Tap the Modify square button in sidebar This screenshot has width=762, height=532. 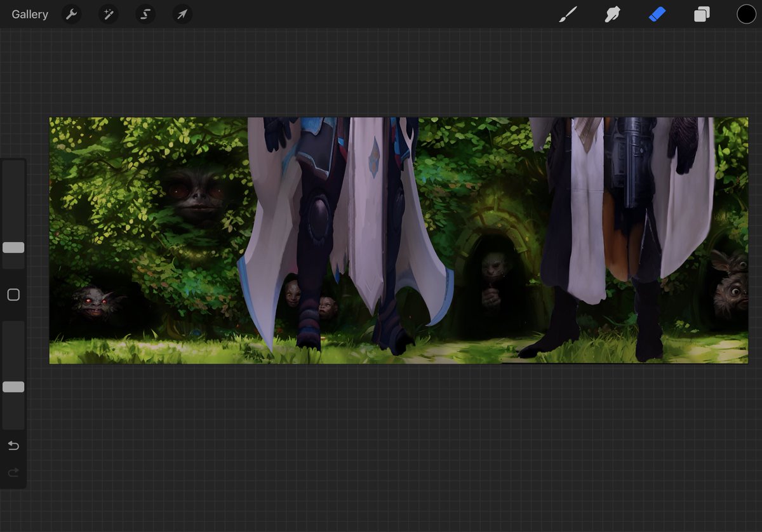13,295
